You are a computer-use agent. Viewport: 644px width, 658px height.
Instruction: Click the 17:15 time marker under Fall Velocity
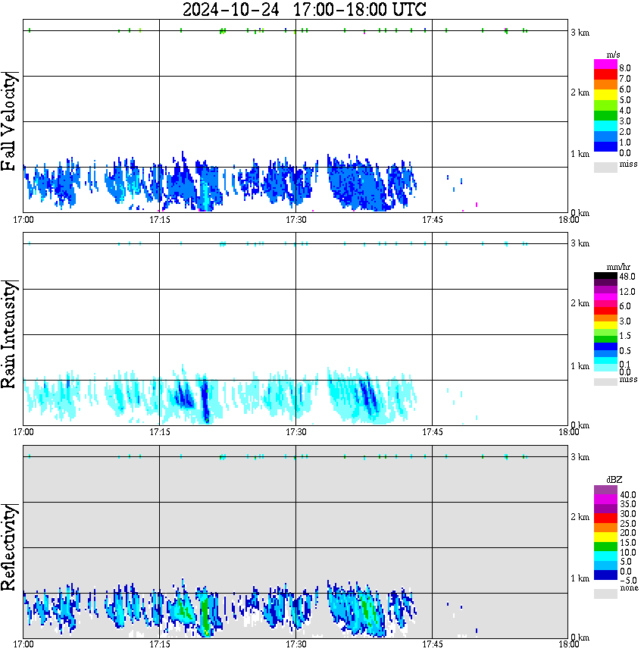(159, 220)
